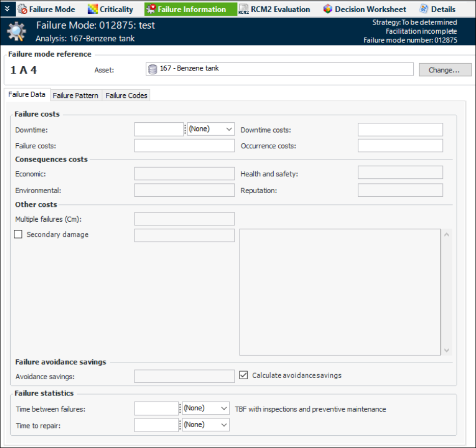Click the Secondary damage cost field
Screen dimensions: 476x448
coord(184,235)
